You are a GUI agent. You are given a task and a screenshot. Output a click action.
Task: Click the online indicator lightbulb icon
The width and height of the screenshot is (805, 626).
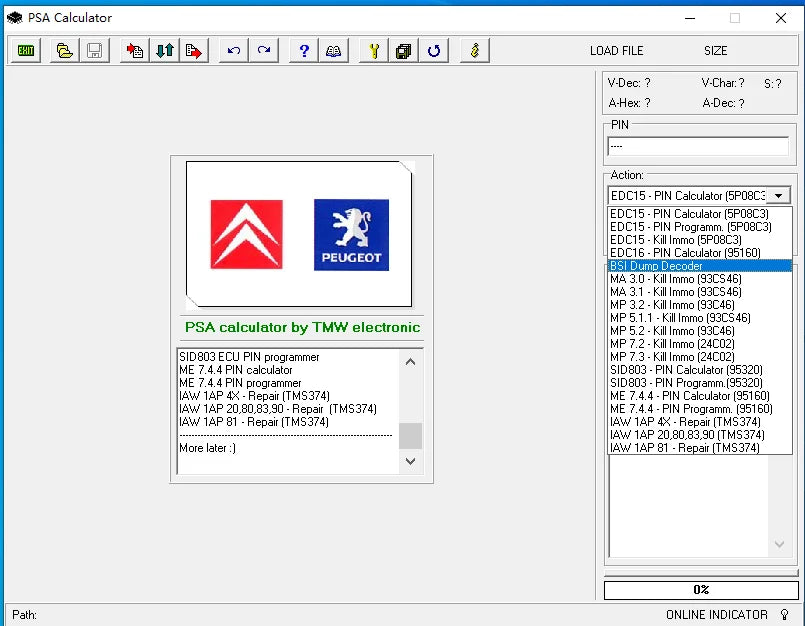(x=784, y=614)
